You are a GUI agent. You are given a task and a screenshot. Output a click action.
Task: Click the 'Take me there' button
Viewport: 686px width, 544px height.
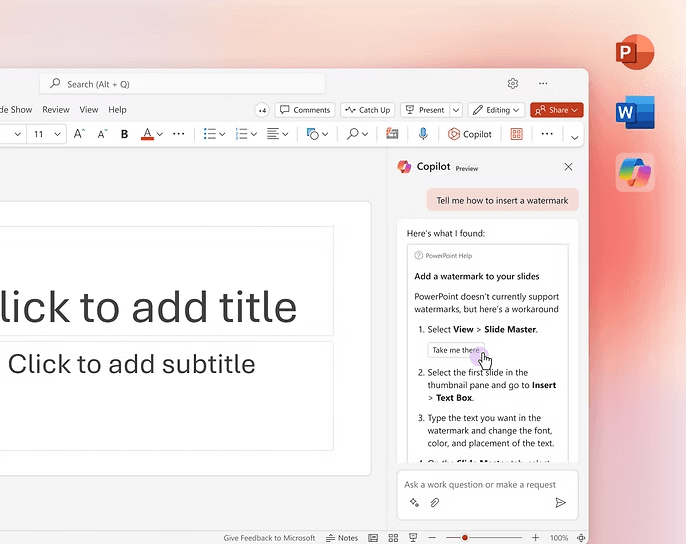coord(456,350)
